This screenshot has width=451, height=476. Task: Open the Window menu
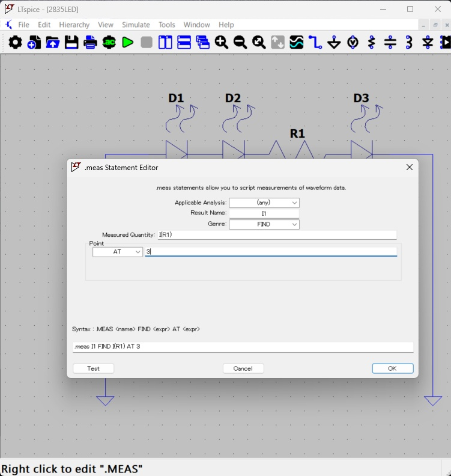(196, 25)
